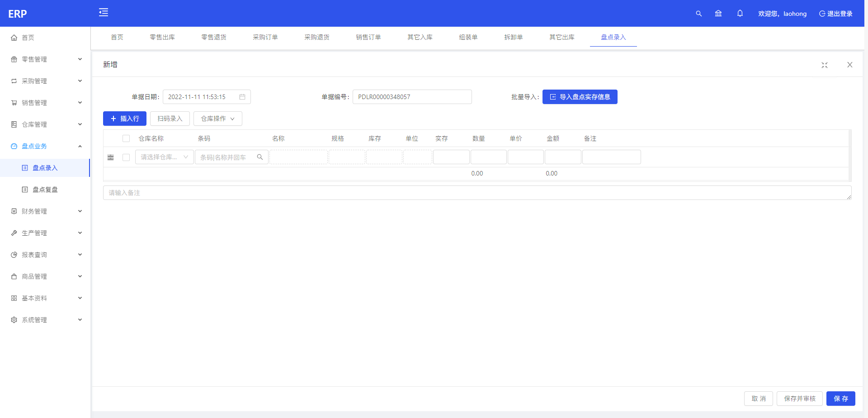Click 扫码录入 button

[x=170, y=119]
